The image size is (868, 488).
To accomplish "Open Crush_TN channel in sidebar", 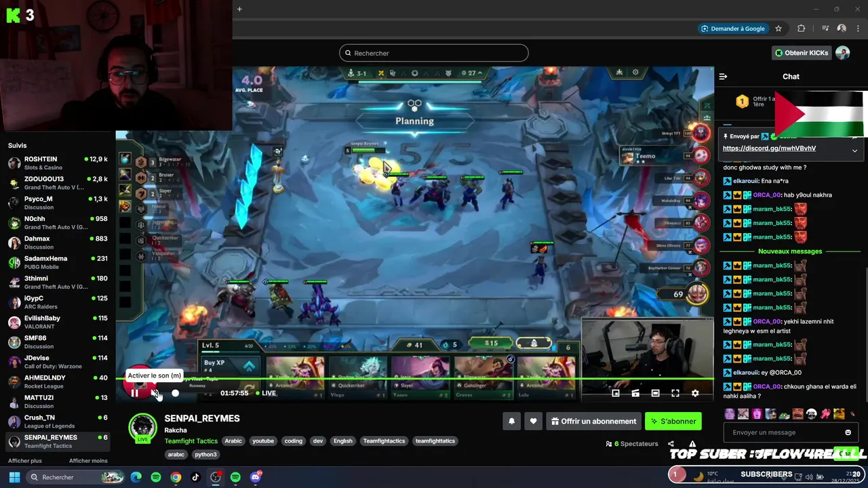I will coord(58,422).
